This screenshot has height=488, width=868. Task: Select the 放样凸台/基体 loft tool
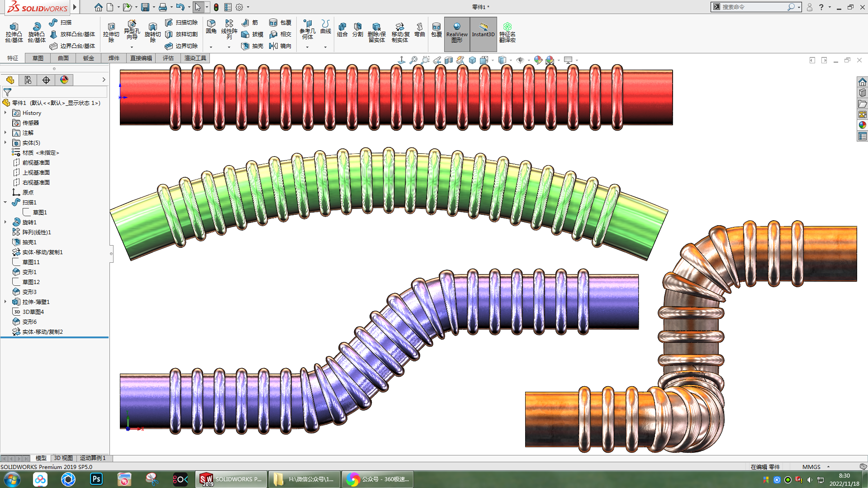pos(72,34)
